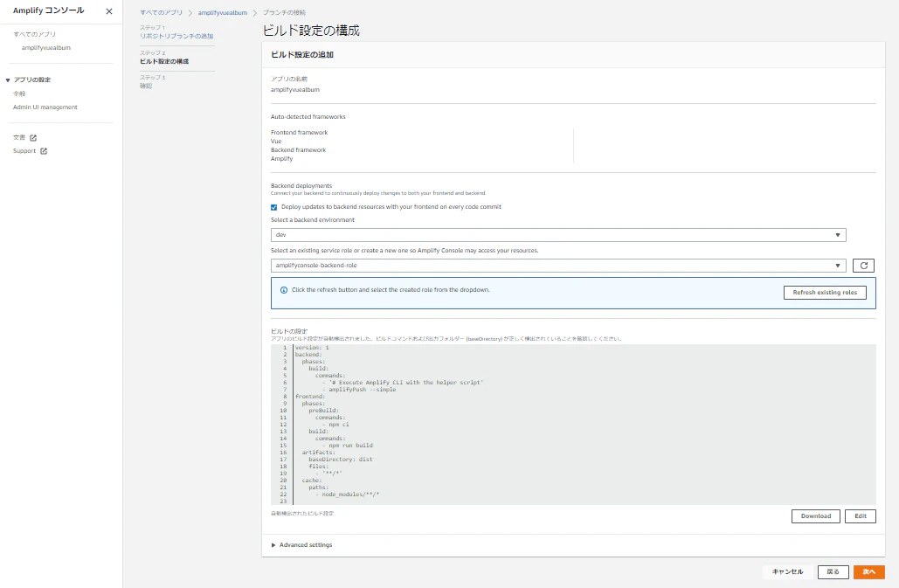Click the 'baseDirectory: dist' line in code
The width and height of the screenshot is (899, 588).
pyautogui.click(x=341, y=459)
